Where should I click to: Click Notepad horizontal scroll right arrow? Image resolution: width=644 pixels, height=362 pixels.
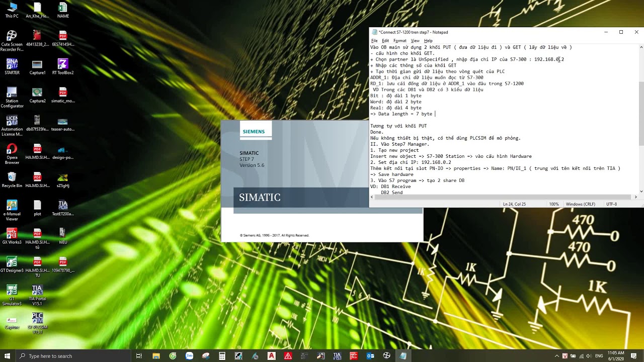pos(635,197)
